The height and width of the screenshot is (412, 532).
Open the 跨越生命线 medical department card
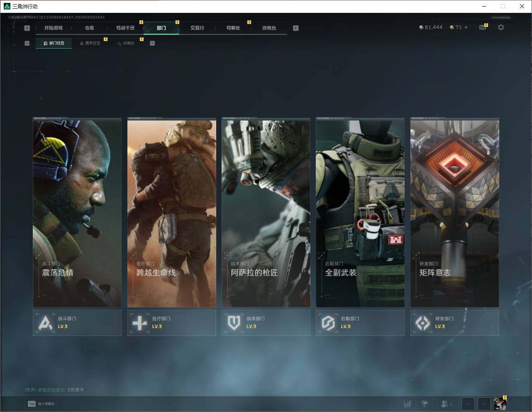tap(171, 213)
